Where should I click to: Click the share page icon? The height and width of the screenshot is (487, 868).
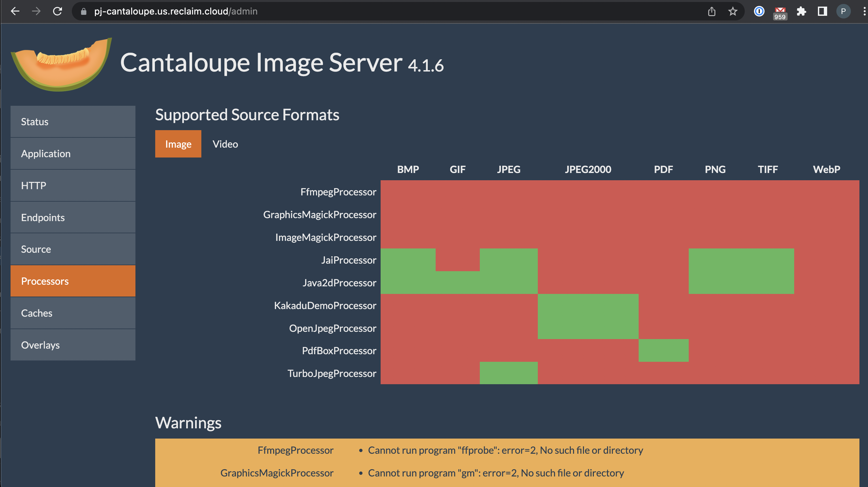[711, 11]
